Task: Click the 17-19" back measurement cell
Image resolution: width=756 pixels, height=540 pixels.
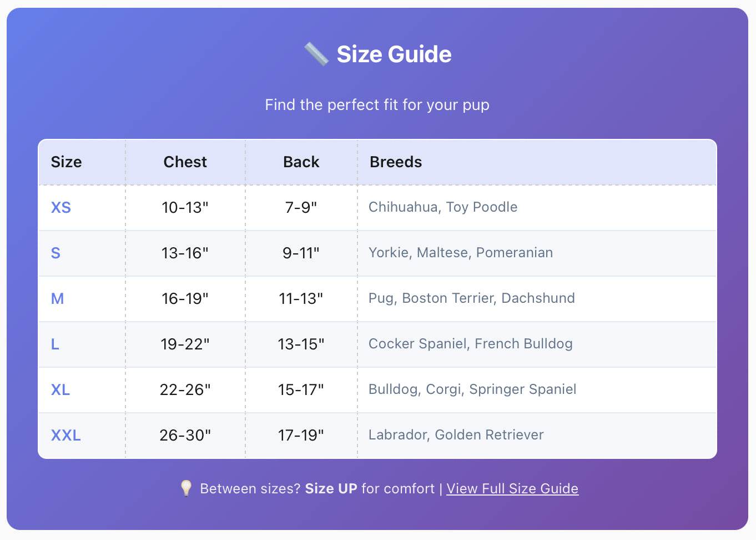Action: 301,435
